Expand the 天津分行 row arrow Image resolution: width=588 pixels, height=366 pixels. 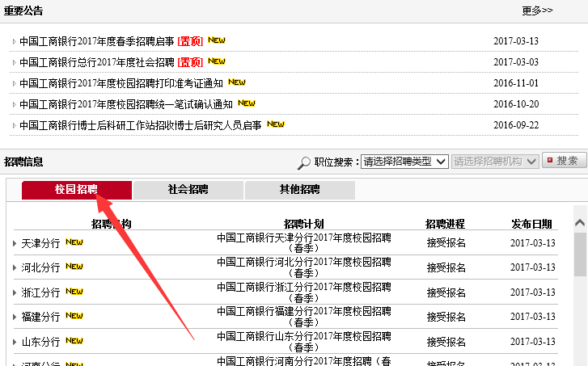[x=15, y=243]
